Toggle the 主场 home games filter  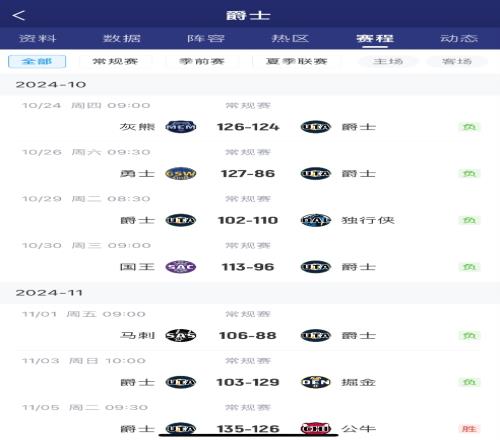388,61
